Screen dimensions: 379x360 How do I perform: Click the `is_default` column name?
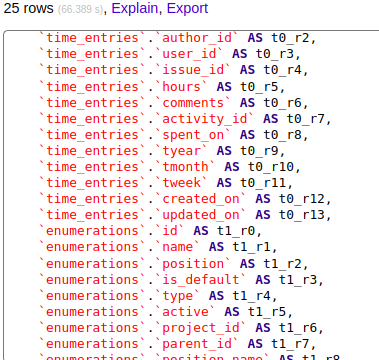[x=201, y=279]
